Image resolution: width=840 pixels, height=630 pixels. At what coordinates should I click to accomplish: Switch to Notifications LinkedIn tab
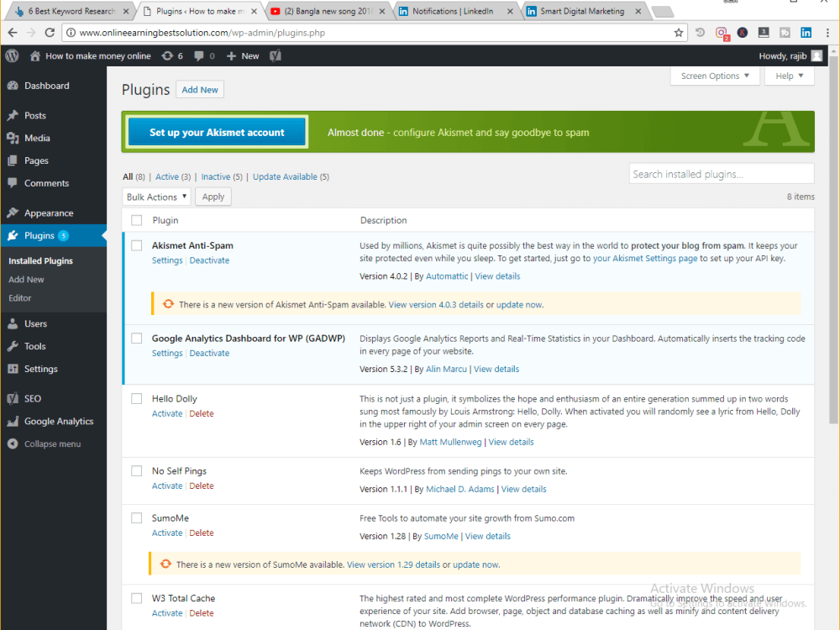point(453,11)
